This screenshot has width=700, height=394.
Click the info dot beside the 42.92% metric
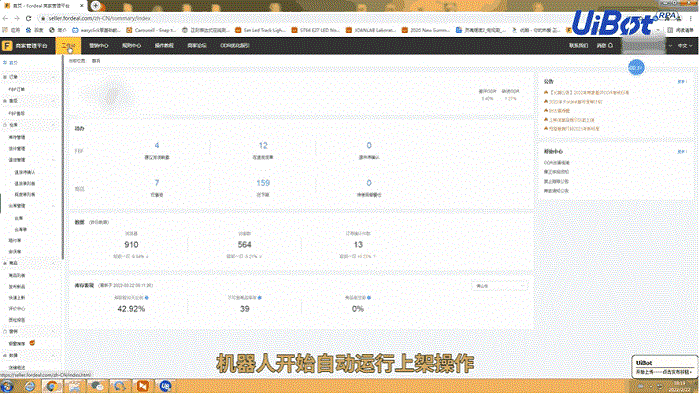click(147, 298)
